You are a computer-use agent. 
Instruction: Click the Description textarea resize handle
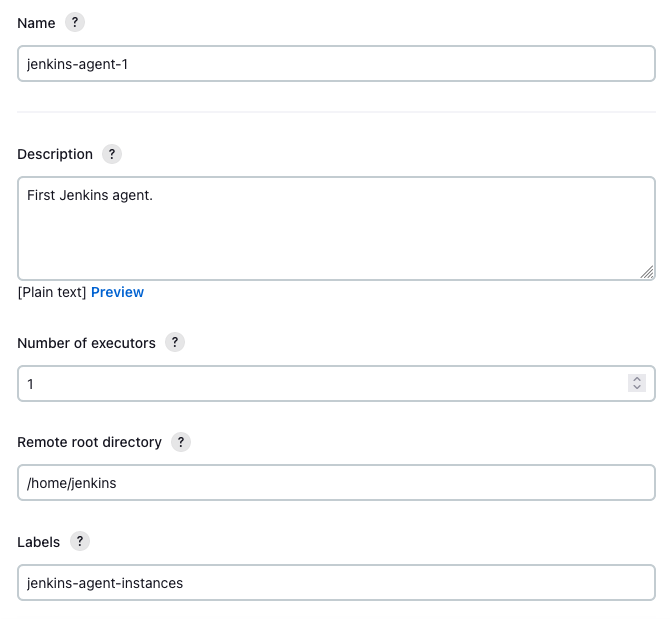pyautogui.click(x=647, y=271)
